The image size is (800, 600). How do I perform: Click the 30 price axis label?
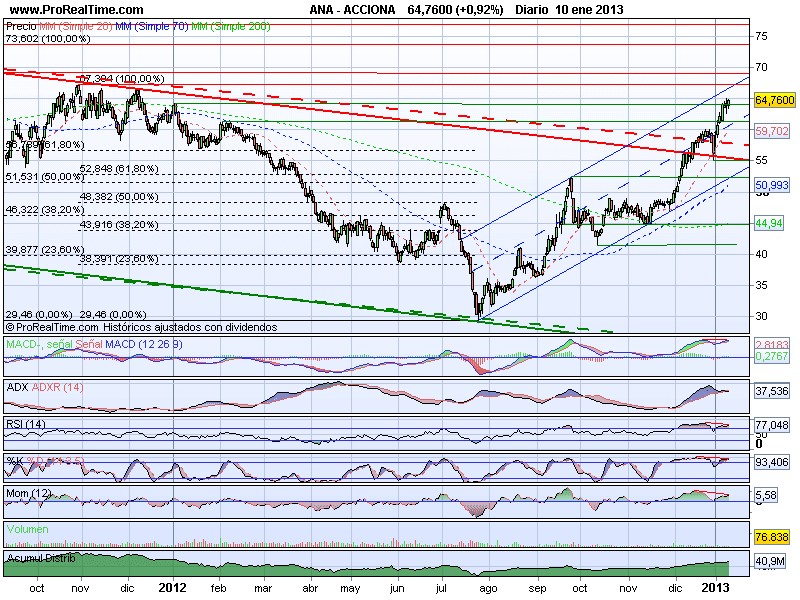[x=761, y=316]
